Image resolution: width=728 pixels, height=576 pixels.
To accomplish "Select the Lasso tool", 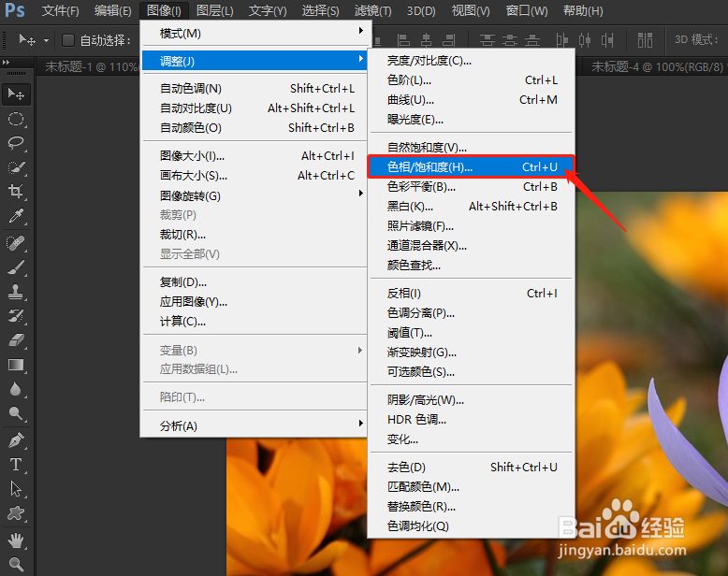I will (x=16, y=143).
